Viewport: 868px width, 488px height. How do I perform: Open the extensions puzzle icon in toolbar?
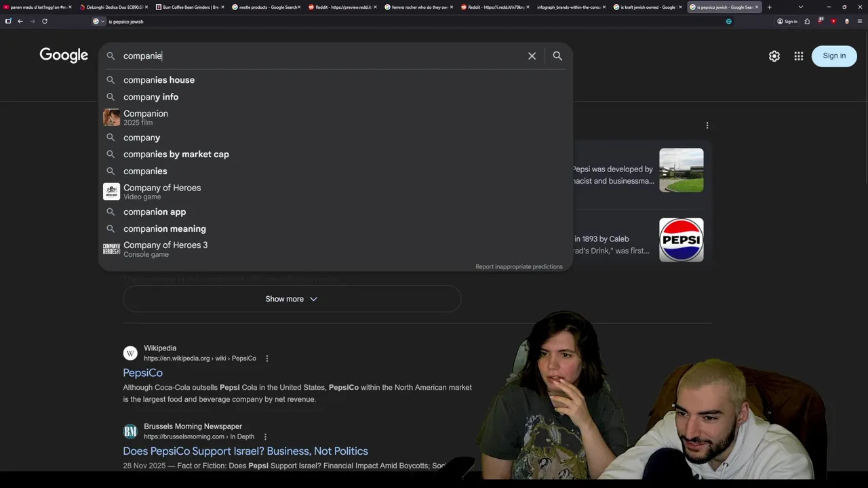coord(807,21)
